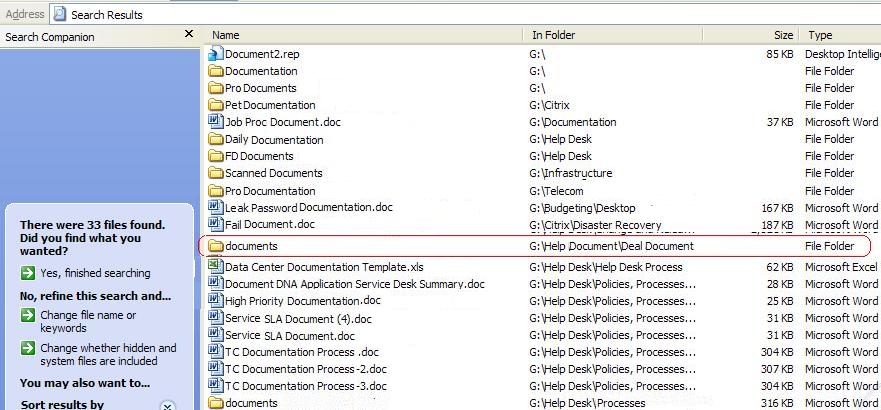Image resolution: width=881 pixels, height=410 pixels.
Task: Select the Scanned Documents folder
Action: click(x=273, y=173)
